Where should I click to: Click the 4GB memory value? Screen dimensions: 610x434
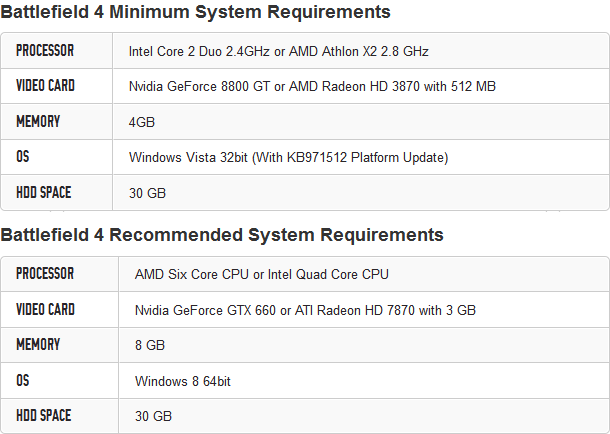(142, 123)
